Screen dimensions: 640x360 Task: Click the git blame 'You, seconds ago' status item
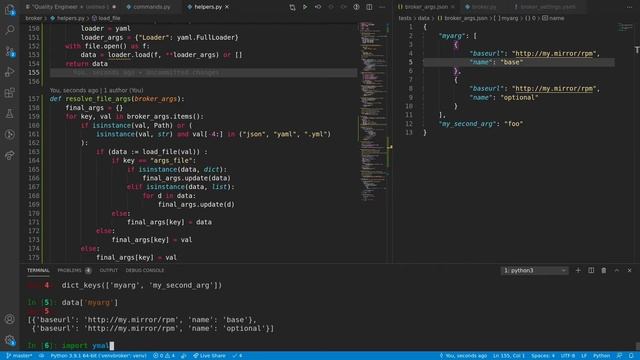click(463, 356)
